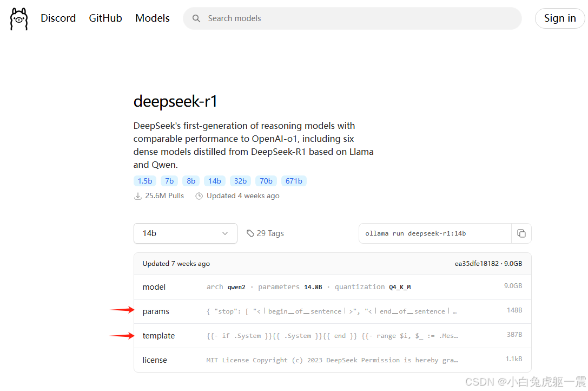Open the params file row

coord(332,311)
